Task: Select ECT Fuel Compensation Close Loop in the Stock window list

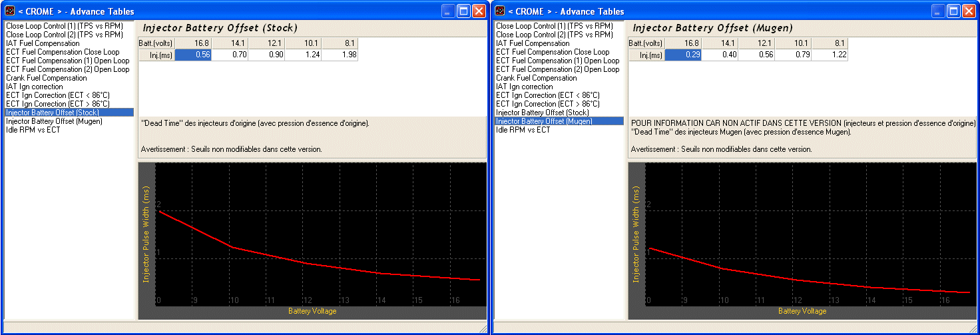Action: tap(63, 52)
